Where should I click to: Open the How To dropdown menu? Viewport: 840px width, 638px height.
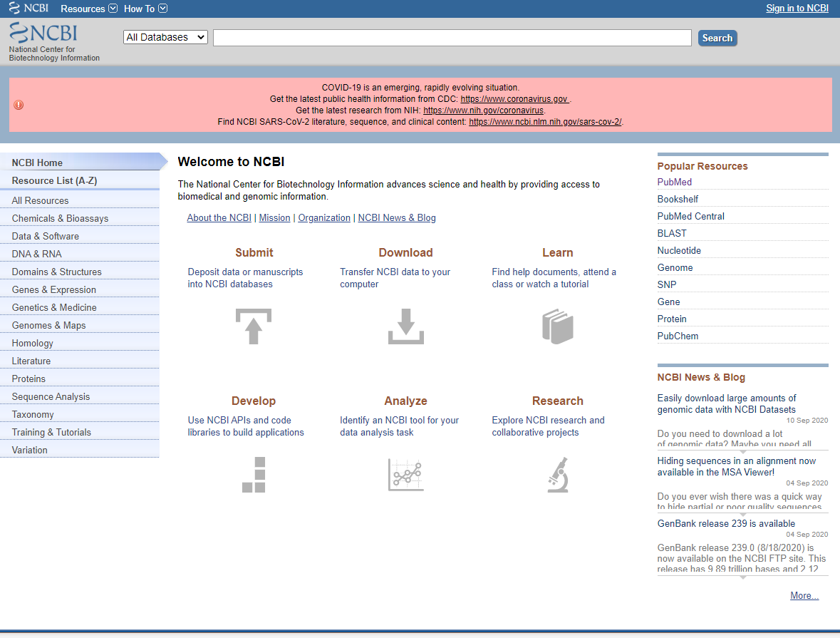pyautogui.click(x=146, y=9)
